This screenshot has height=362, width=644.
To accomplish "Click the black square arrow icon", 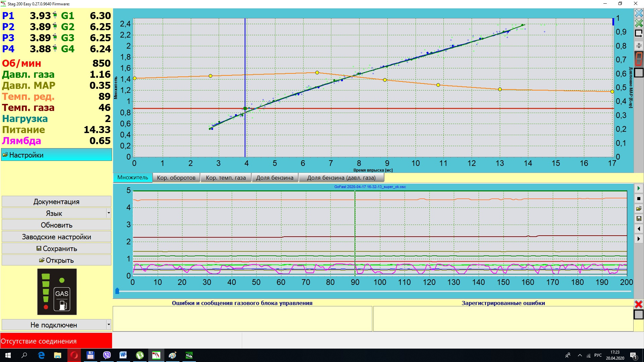I will [639, 34].
